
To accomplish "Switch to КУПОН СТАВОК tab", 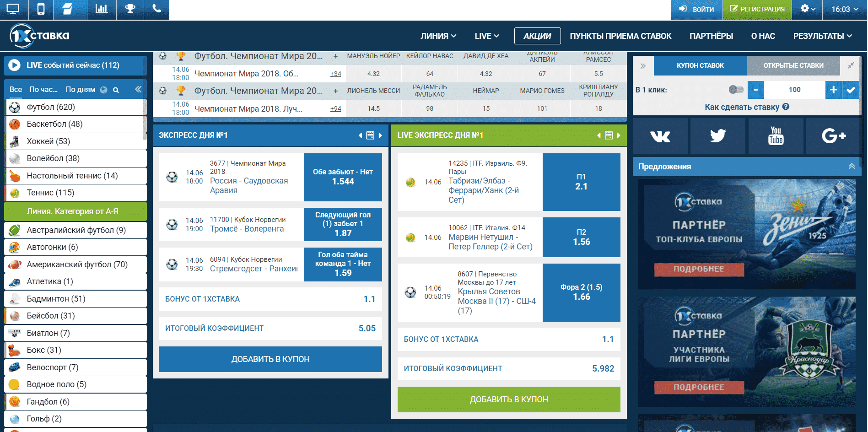I will click(700, 65).
